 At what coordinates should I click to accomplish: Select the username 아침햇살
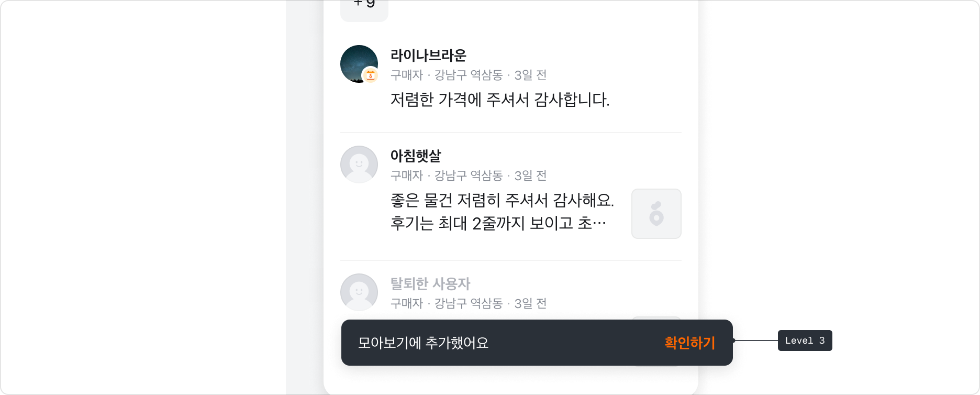[416, 156]
